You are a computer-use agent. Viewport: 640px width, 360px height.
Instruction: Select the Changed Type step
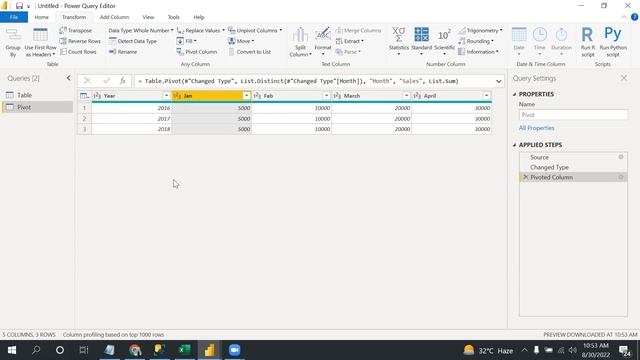573,167
